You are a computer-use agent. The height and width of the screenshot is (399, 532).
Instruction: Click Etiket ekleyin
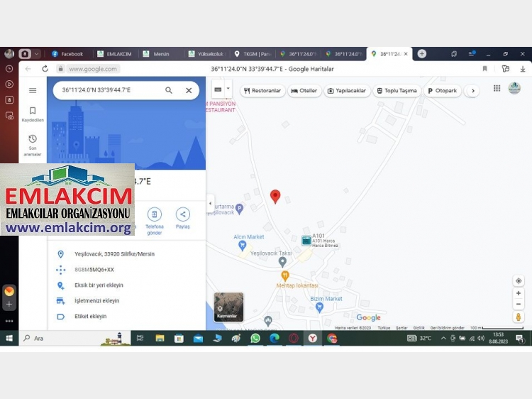click(90, 317)
